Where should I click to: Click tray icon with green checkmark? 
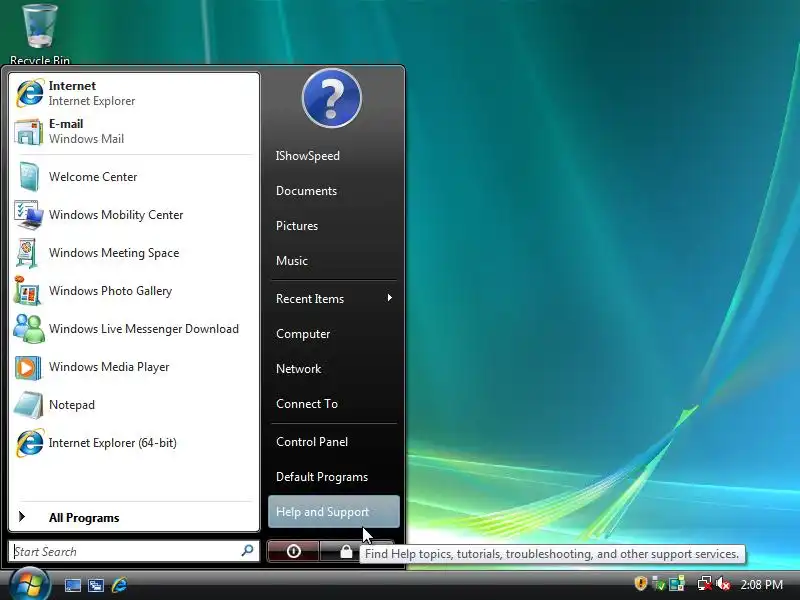tap(659, 583)
